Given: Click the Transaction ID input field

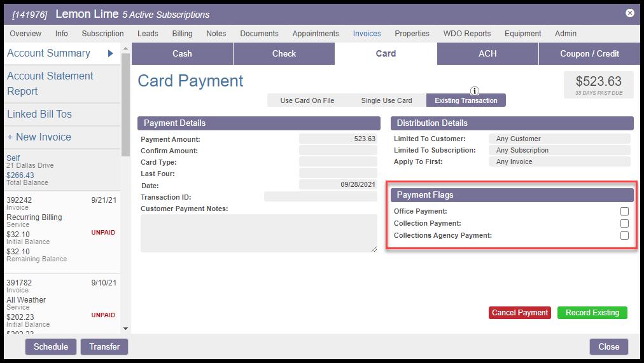Looking at the screenshot, I should click(x=320, y=197).
